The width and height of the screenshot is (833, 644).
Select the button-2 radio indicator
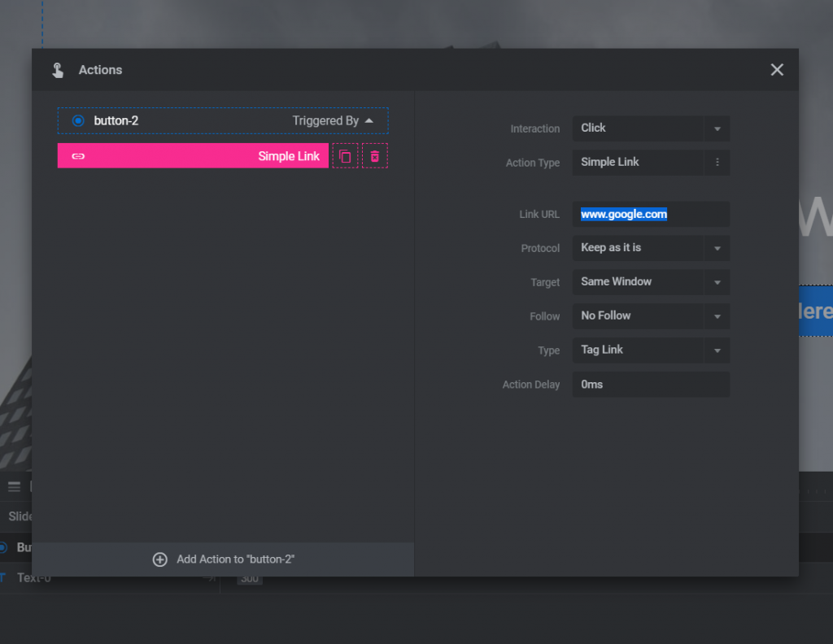(x=78, y=121)
